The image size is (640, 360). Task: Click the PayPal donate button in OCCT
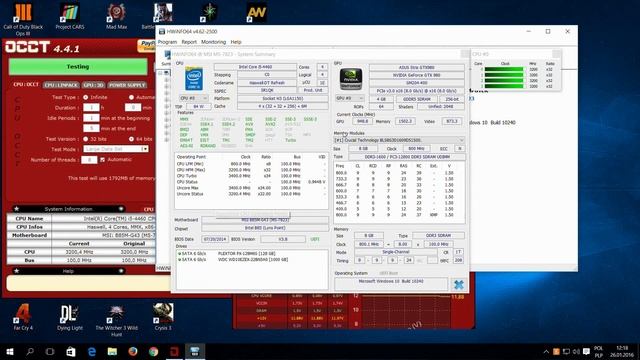(x=146, y=46)
